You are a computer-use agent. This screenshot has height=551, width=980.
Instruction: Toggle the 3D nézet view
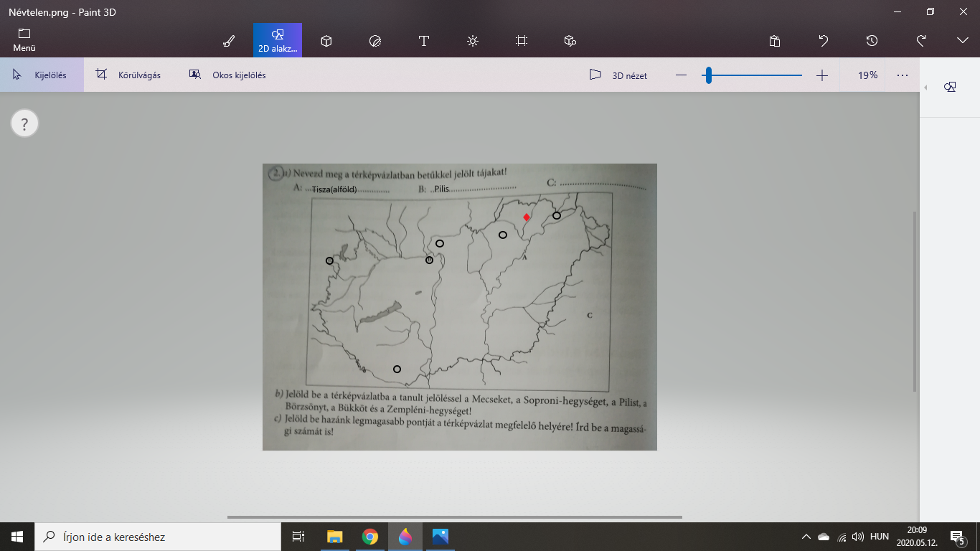point(618,75)
